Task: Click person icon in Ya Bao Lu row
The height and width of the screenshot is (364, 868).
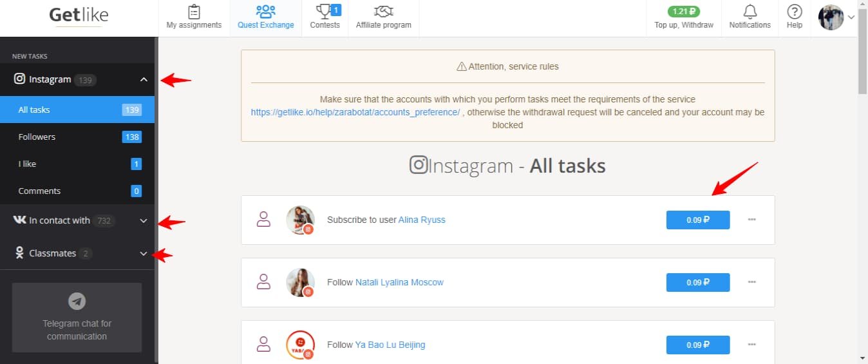Action: (x=263, y=344)
